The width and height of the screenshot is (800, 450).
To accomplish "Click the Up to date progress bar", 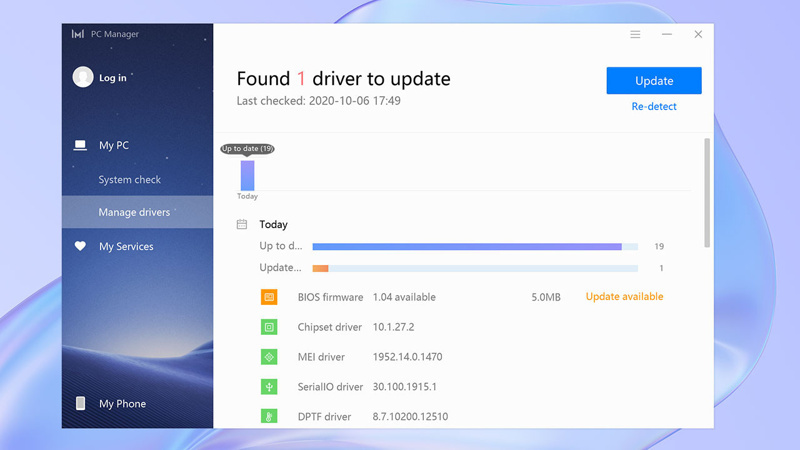I will (475, 246).
